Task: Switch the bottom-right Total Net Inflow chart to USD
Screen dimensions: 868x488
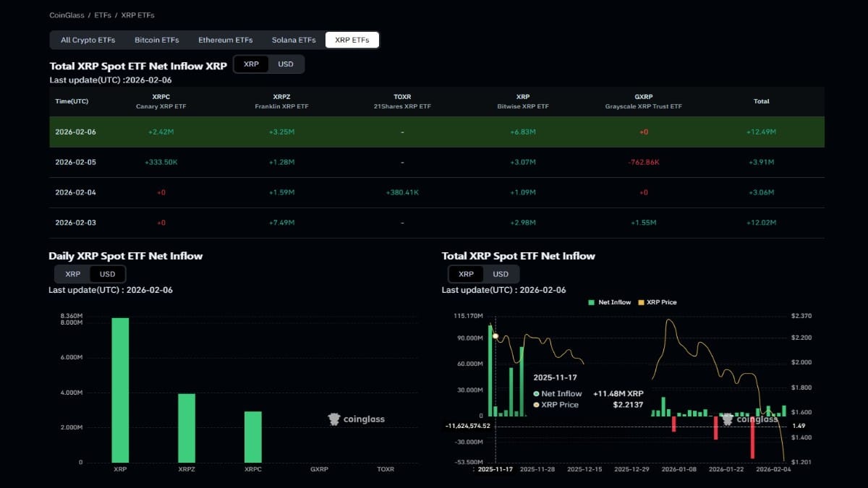Action: pyautogui.click(x=501, y=274)
